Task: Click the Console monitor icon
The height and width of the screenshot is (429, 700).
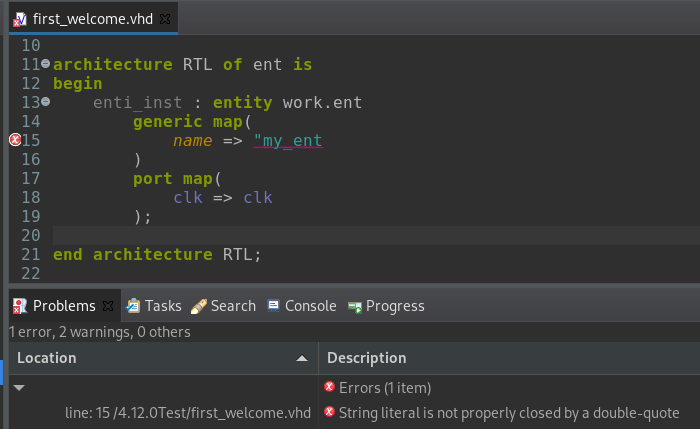Action: click(x=273, y=306)
